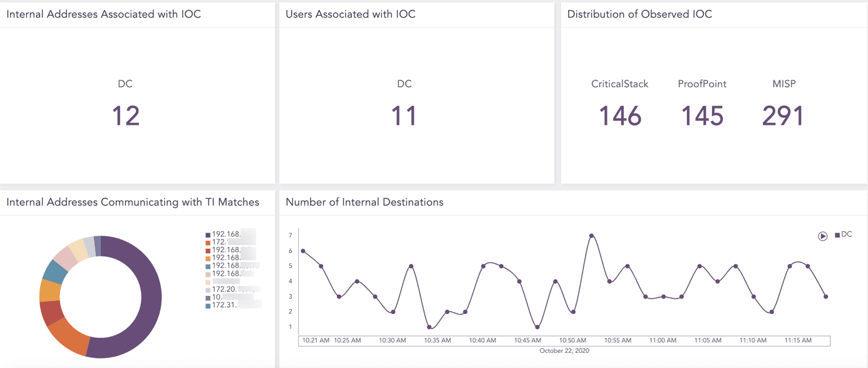
Task: Click the blue 192.168 legend square
Action: [x=208, y=265]
